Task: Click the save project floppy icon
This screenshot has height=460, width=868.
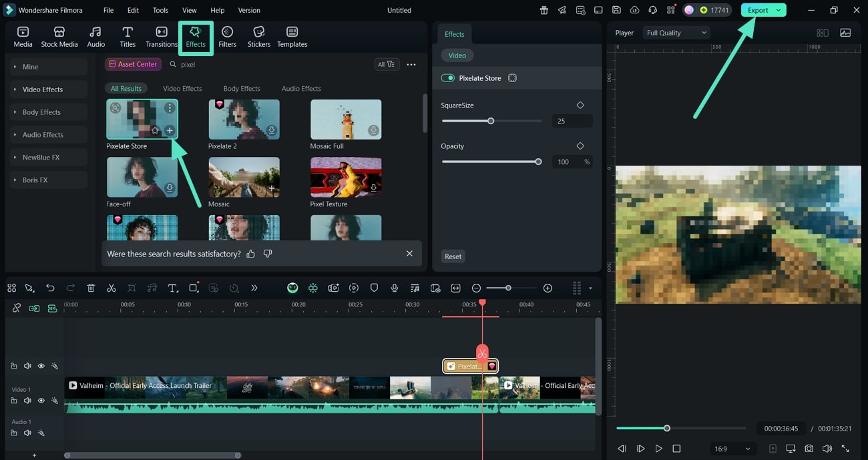Action: click(x=616, y=10)
